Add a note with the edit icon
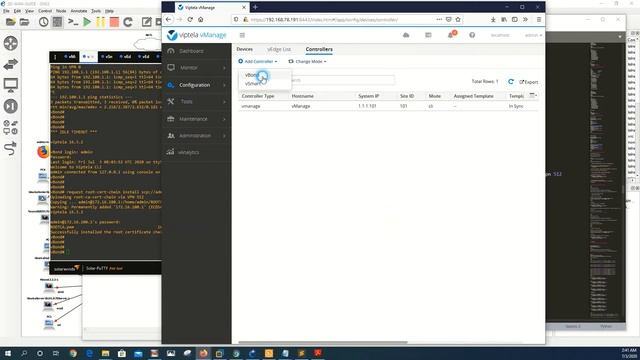 147,22
